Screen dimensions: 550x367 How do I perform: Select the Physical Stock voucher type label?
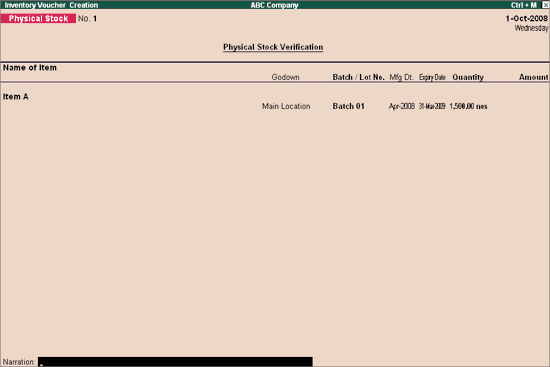[x=38, y=19]
